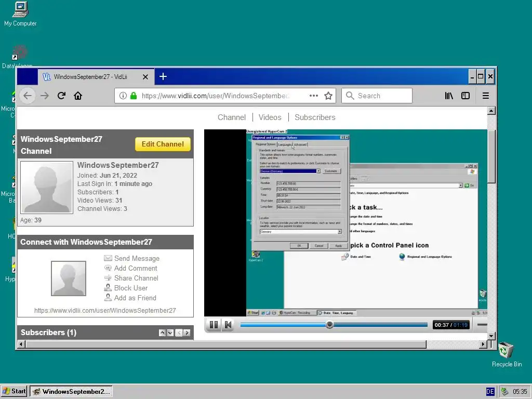Click the video player picture
Image resolution: width=532 pixels, height=399 pixels.
point(345,223)
